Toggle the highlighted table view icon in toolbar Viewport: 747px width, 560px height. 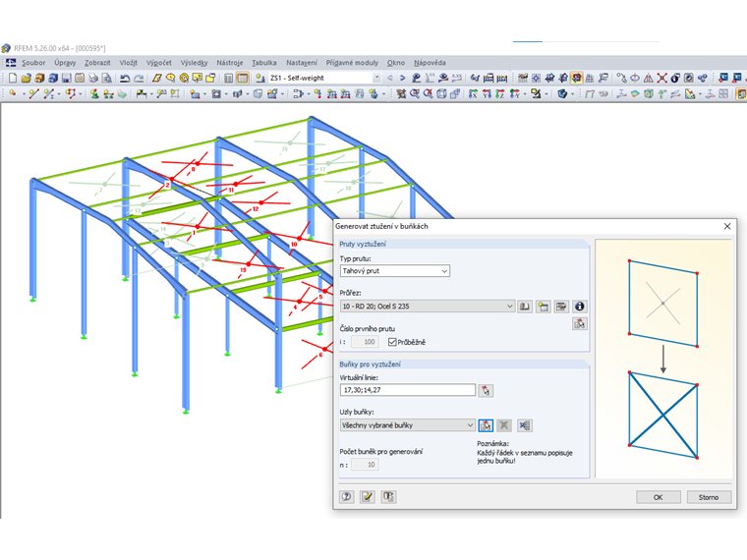tap(243, 78)
